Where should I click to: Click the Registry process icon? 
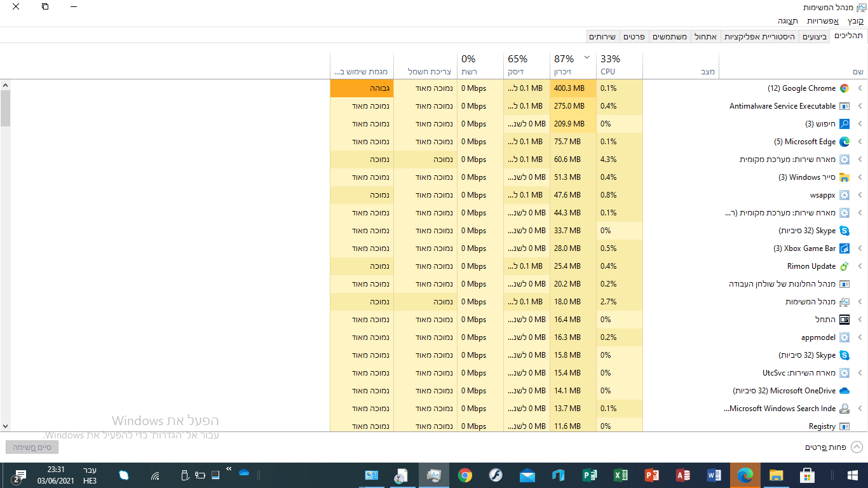pyautogui.click(x=844, y=426)
